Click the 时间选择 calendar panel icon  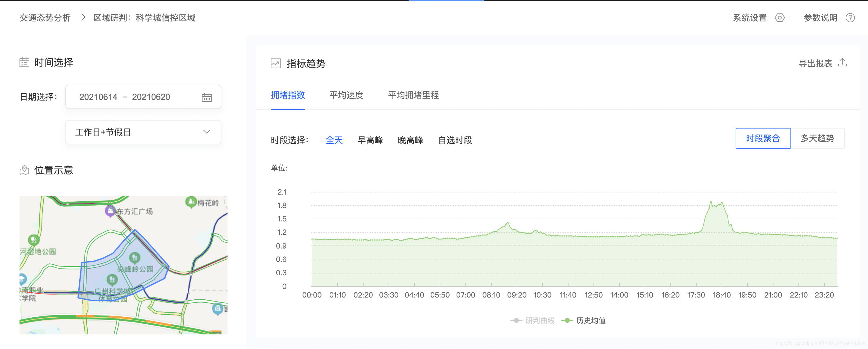tap(24, 62)
